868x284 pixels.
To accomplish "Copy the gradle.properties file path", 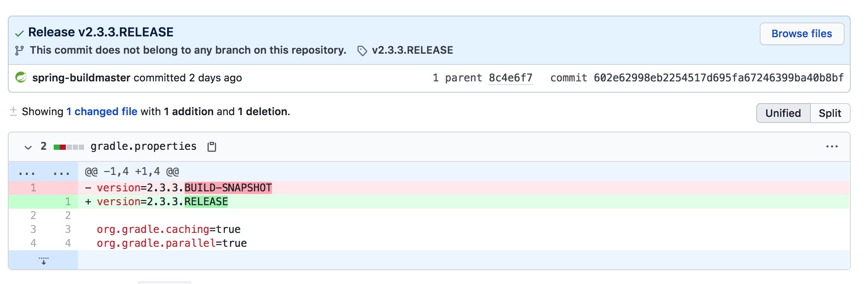I will [x=212, y=147].
